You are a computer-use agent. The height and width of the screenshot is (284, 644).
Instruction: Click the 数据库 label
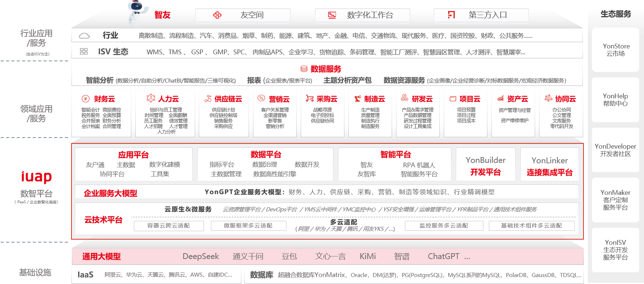tap(261, 275)
